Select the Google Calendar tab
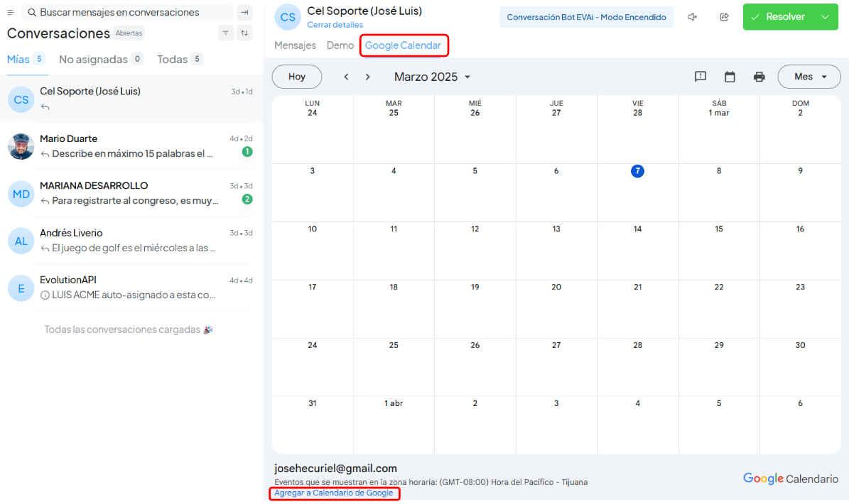The height and width of the screenshot is (504, 849). [x=403, y=45]
